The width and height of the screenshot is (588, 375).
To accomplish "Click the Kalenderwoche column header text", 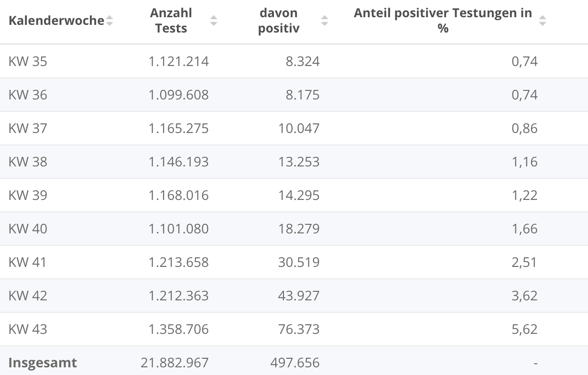I will click(56, 21).
